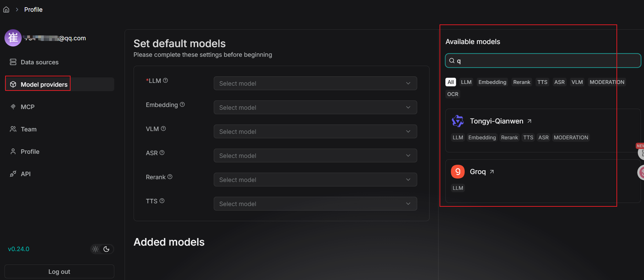Click the Groq logo icon
The height and width of the screenshot is (280, 644).
coord(458,172)
